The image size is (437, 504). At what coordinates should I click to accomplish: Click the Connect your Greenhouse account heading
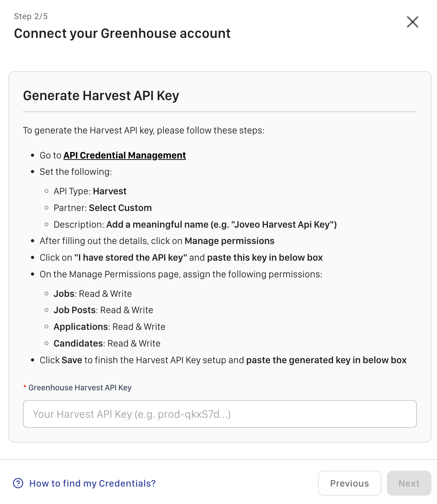coord(122,33)
